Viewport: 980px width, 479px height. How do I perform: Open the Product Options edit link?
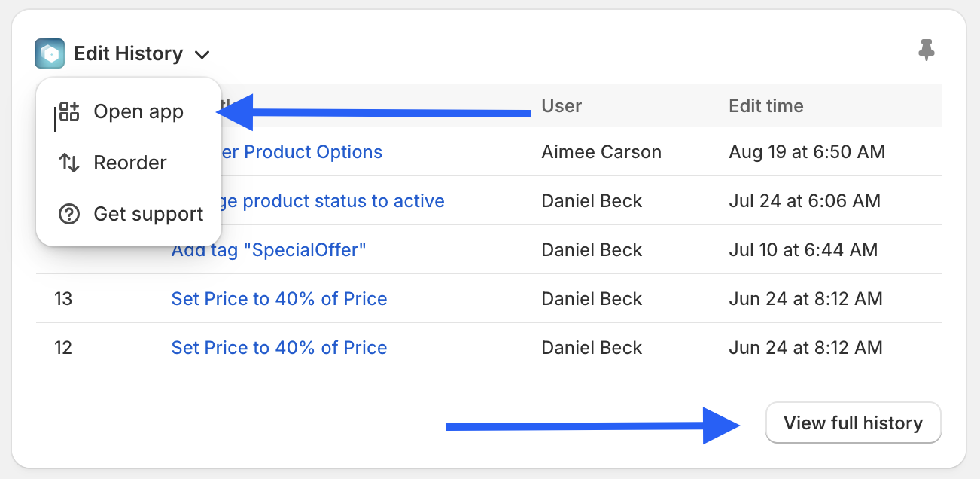[x=301, y=152]
